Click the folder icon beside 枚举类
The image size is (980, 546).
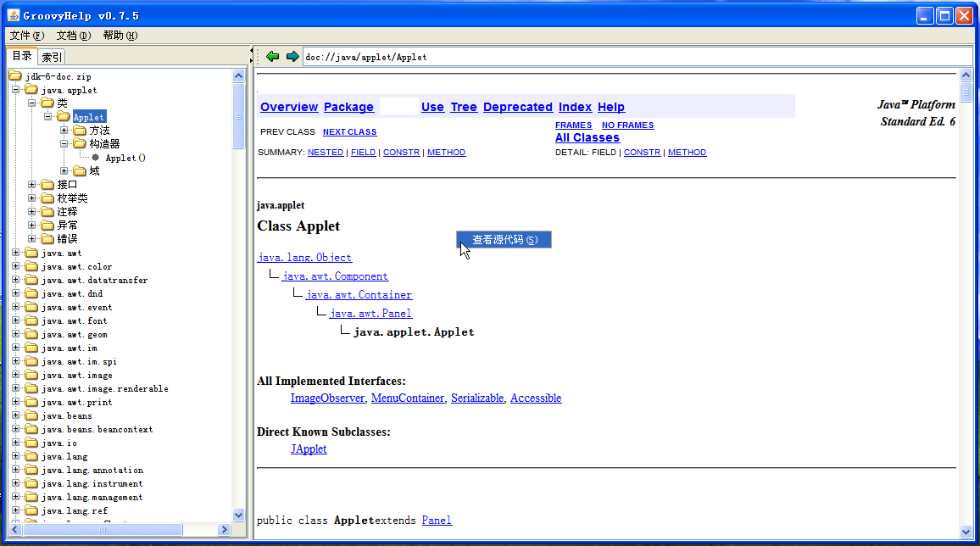pos(47,198)
